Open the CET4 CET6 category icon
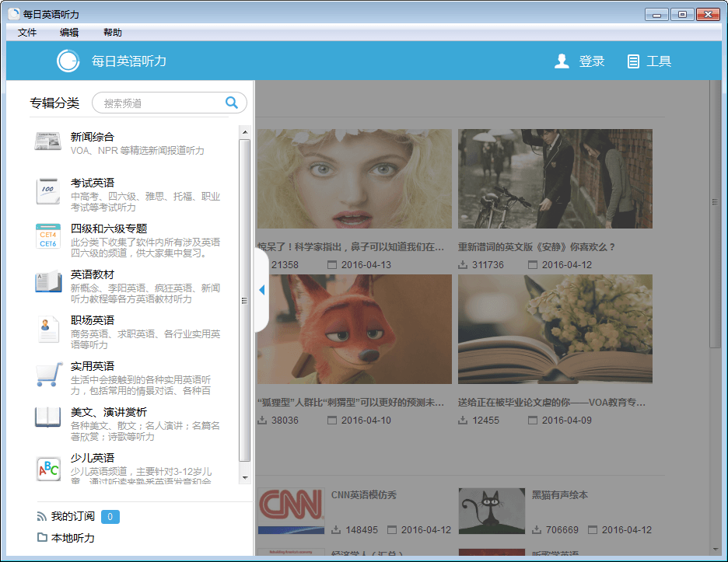Screen dimensions: 728x562 pyautogui.click(x=47, y=236)
